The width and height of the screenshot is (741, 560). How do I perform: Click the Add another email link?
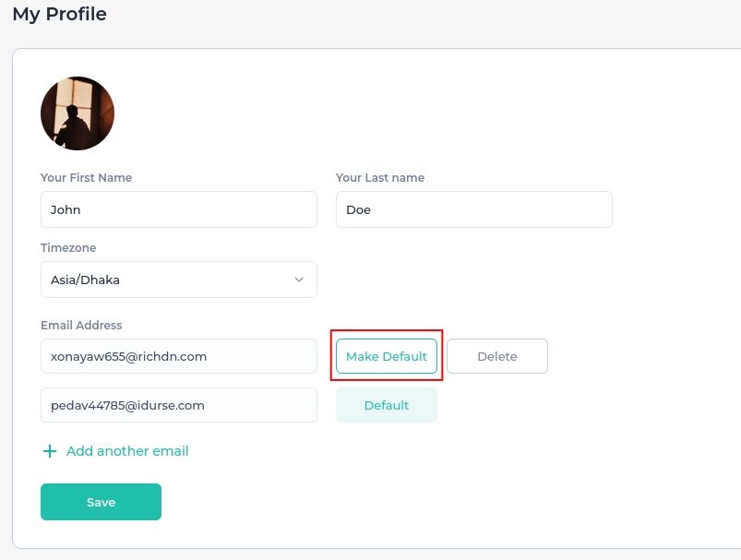(127, 451)
